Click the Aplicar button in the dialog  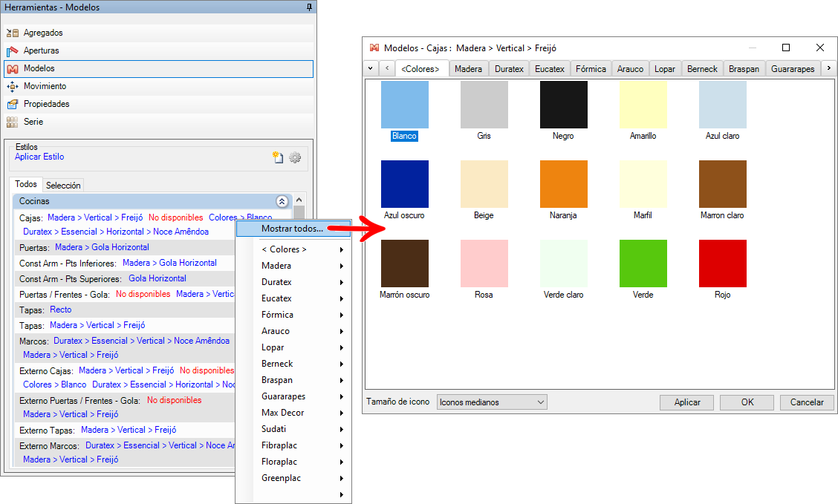tap(687, 402)
